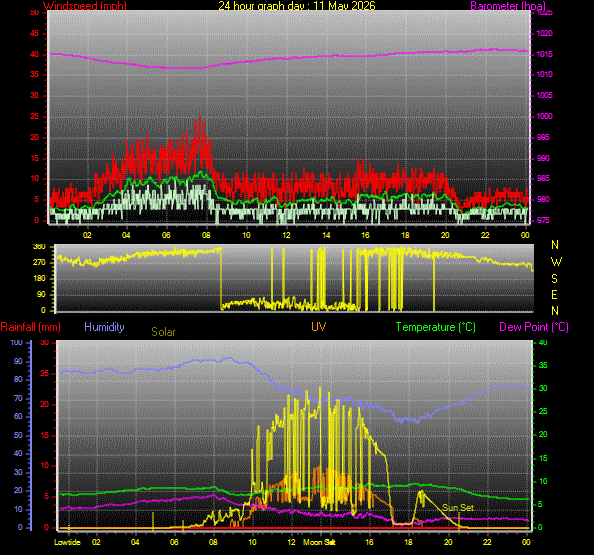Screen dimensions: 594x555
Task: Click the '25' red windspeed axis value
Action: [x=34, y=116]
